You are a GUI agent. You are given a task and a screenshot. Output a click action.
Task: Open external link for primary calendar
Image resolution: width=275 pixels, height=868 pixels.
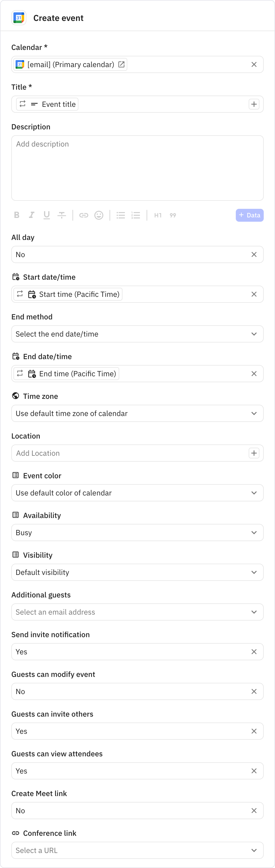coord(121,64)
